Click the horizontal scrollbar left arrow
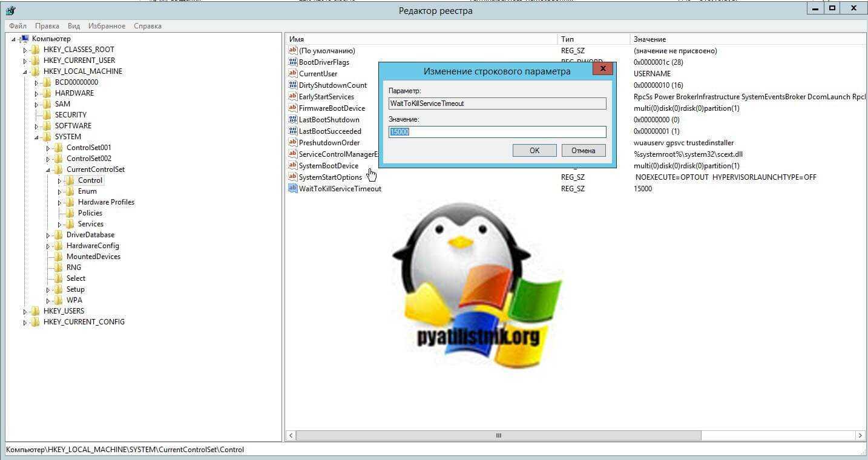This screenshot has width=868, height=460. tap(291, 435)
